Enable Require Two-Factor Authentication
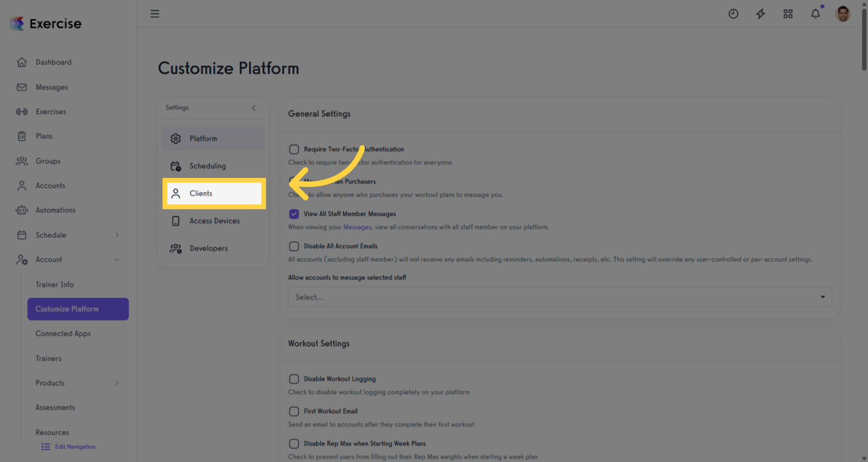This screenshot has width=868, height=462. (294, 149)
